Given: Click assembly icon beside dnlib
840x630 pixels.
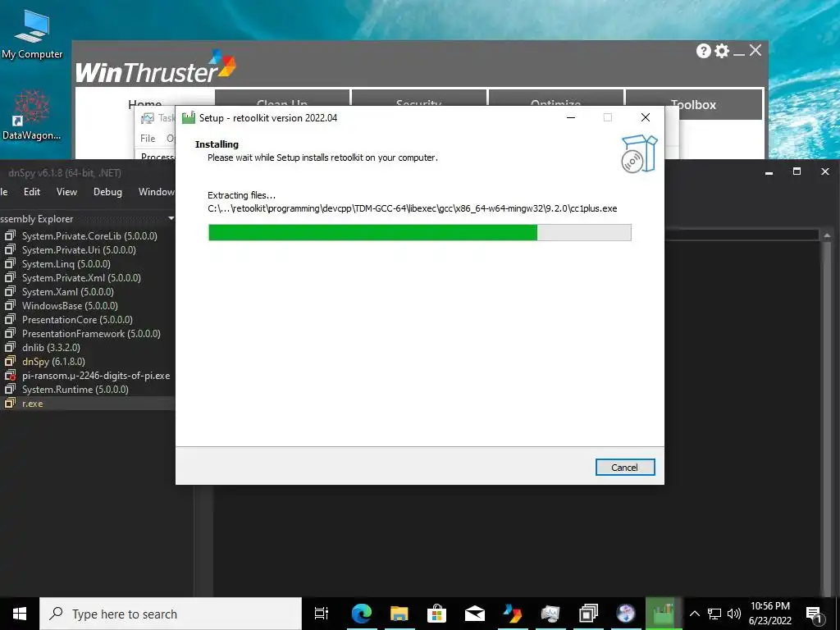Looking at the screenshot, I should coord(10,347).
